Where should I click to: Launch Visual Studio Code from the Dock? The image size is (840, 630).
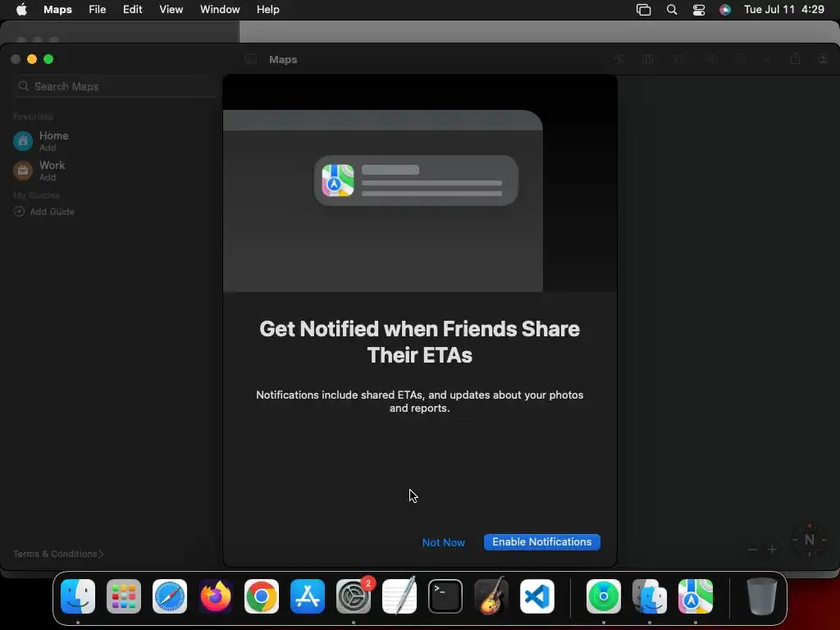(x=536, y=596)
